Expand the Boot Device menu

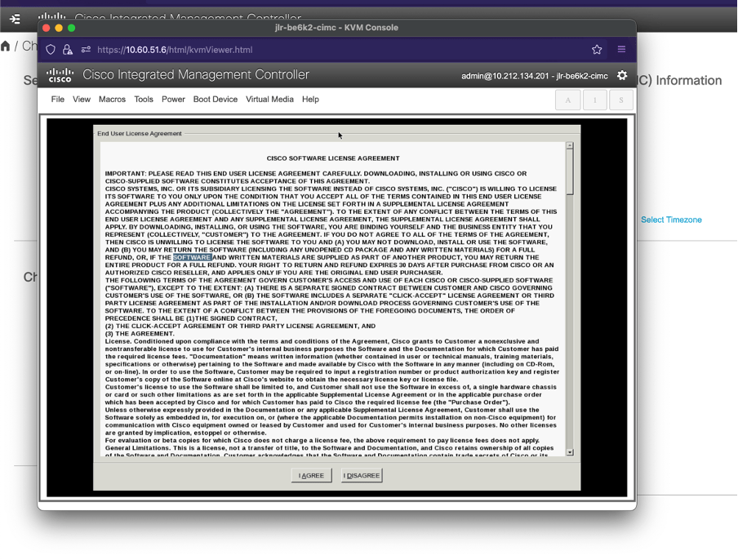click(x=216, y=100)
